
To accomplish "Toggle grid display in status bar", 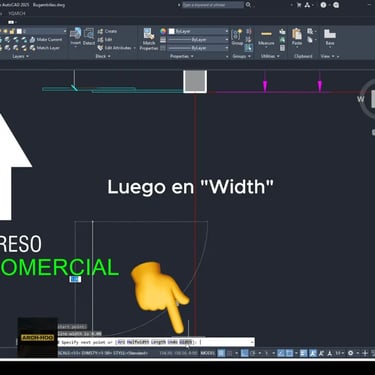I will (221, 353).
